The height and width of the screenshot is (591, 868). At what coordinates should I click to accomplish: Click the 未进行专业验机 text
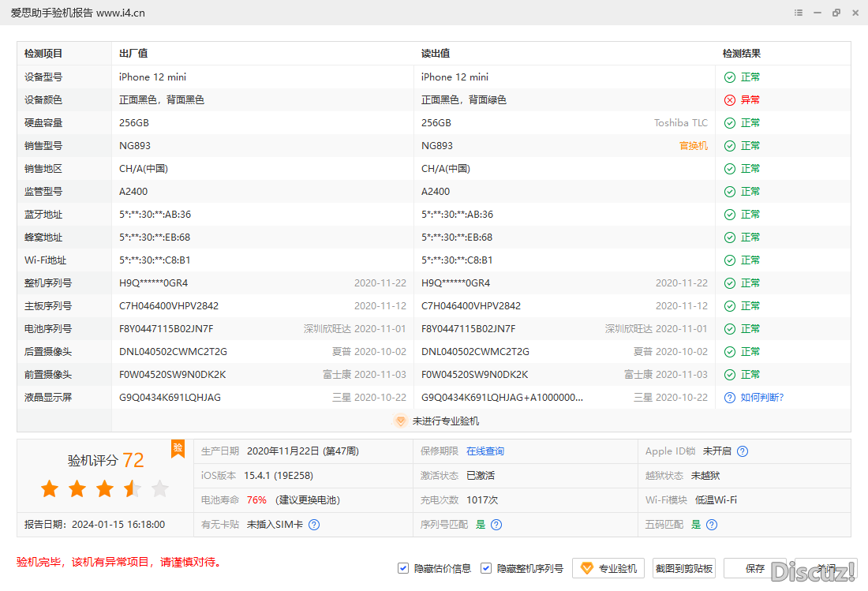click(446, 421)
